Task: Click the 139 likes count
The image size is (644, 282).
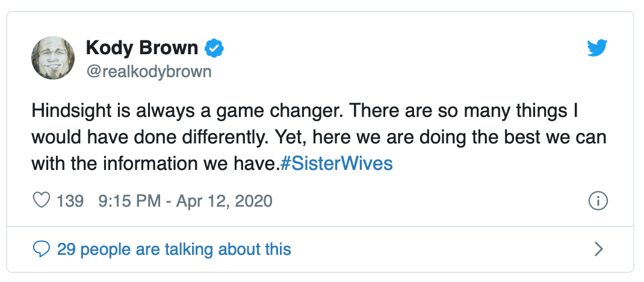Action: (x=70, y=201)
